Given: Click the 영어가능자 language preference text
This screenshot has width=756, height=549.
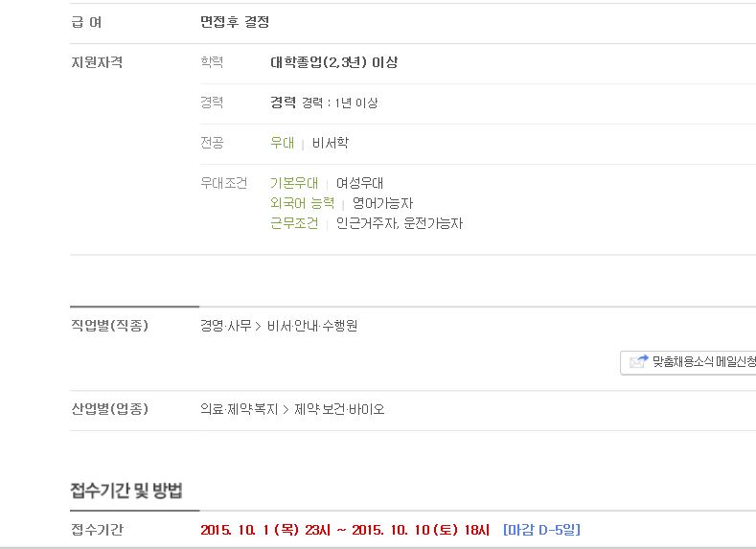Looking at the screenshot, I should [383, 203].
